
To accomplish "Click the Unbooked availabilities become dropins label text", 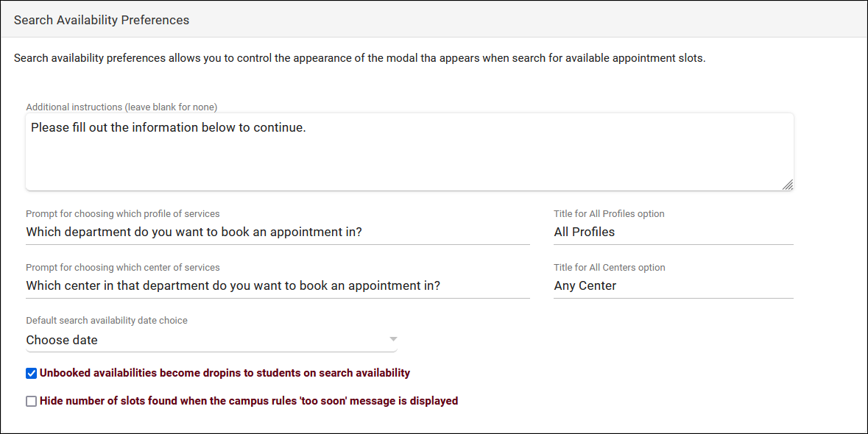I will coord(225,373).
